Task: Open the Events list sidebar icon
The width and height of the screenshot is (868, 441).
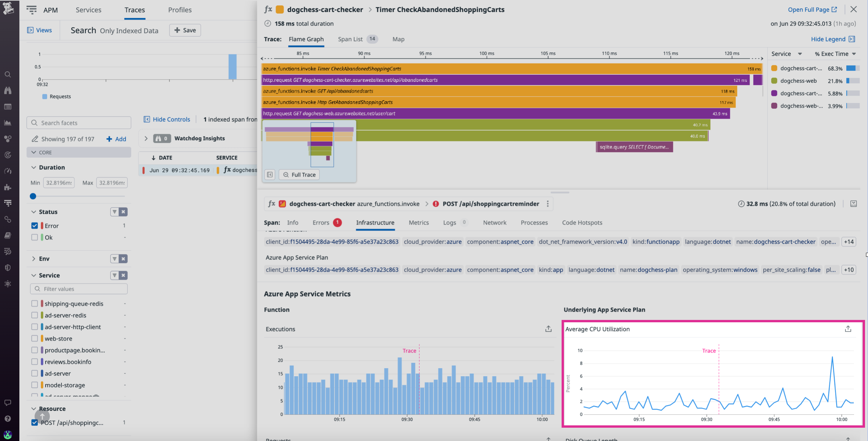Action: 8,106
